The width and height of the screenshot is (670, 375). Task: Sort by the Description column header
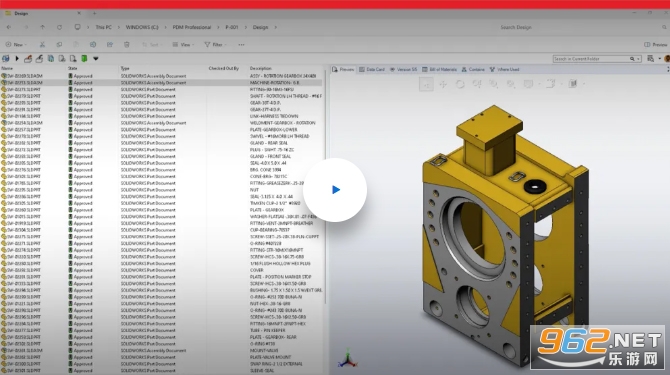click(x=261, y=68)
